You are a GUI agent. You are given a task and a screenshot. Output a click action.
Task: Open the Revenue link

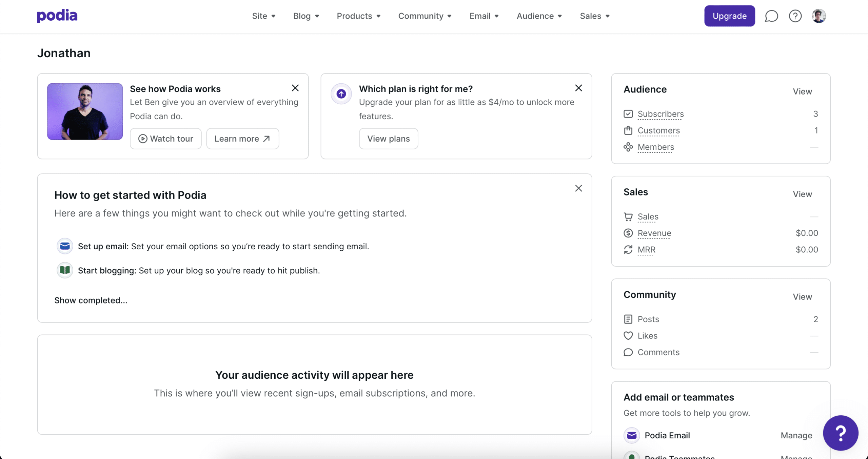pyautogui.click(x=654, y=233)
